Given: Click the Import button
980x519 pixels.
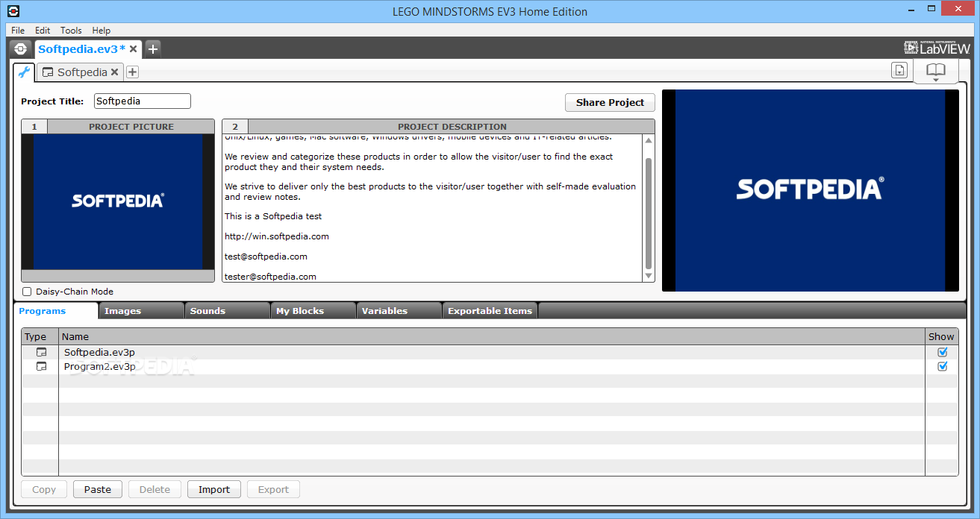Looking at the screenshot, I should click(x=214, y=489).
